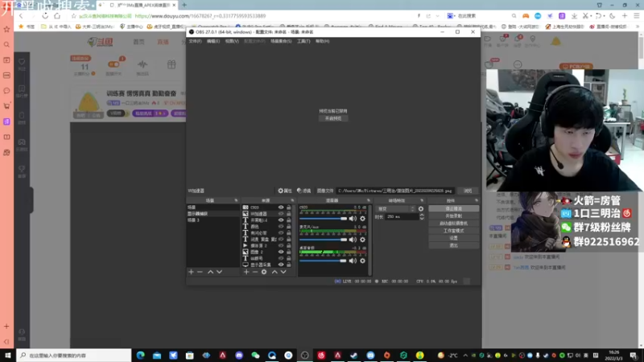Adjust the C920 volume slider
Viewport: 644px width, 362px height.
click(x=324, y=219)
